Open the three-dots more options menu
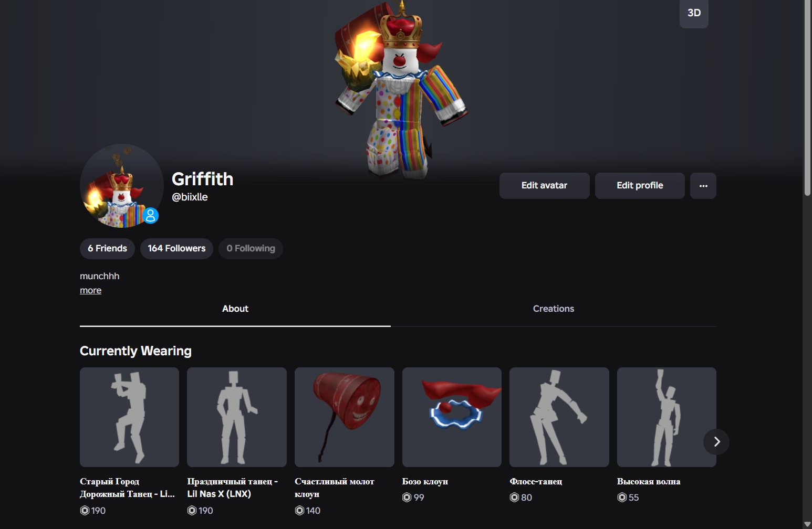812x529 pixels. tap(703, 186)
